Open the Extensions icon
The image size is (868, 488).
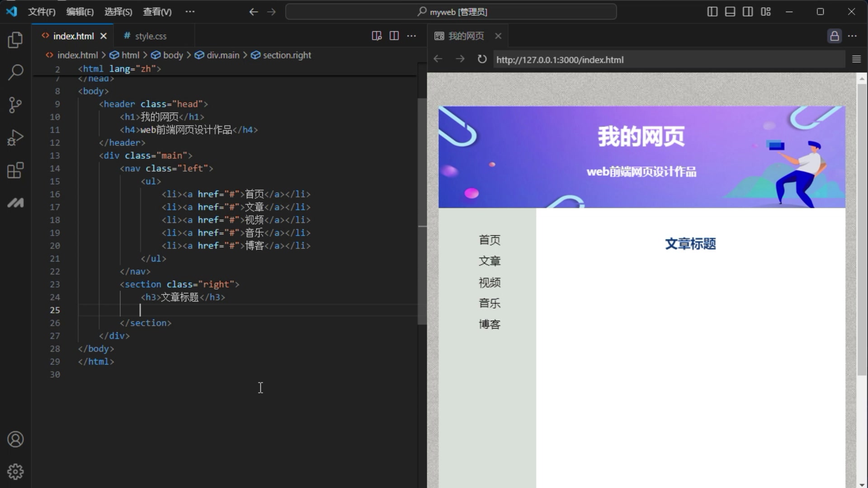point(15,170)
